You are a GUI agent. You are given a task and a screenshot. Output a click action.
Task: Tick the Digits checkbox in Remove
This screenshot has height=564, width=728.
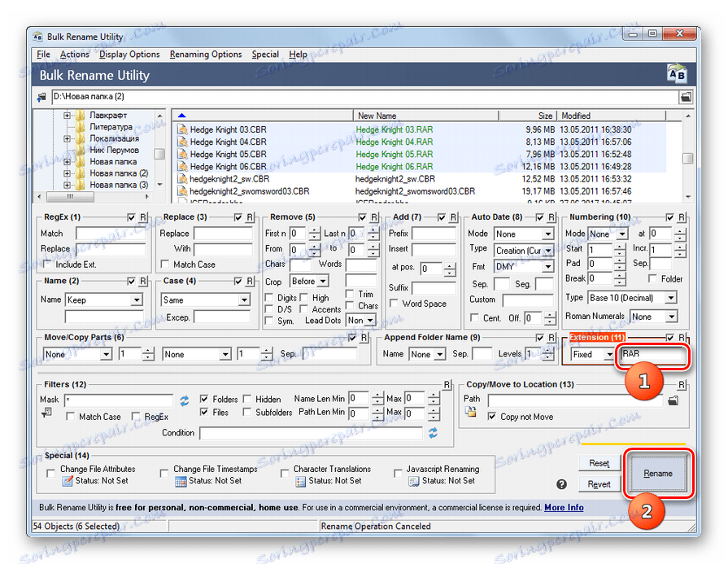[268, 297]
